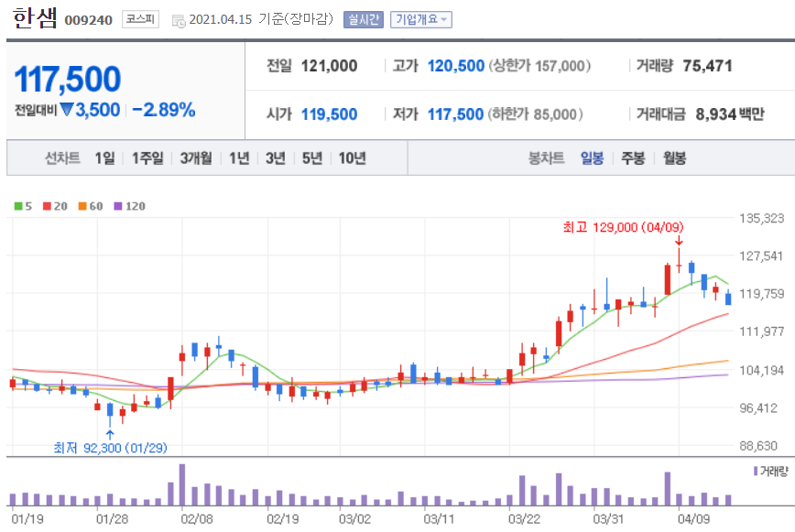
Task: Click the 하한가 85,000 text
Action: pyautogui.click(x=536, y=114)
